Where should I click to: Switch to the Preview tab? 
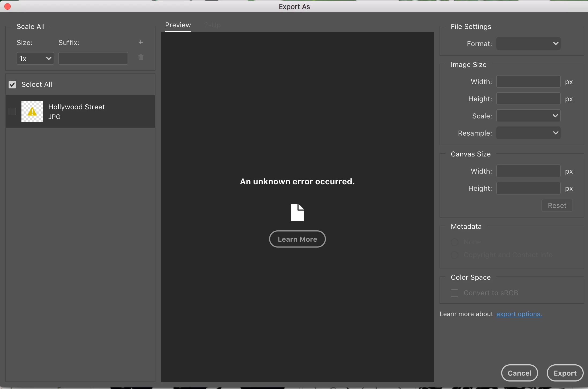178,25
